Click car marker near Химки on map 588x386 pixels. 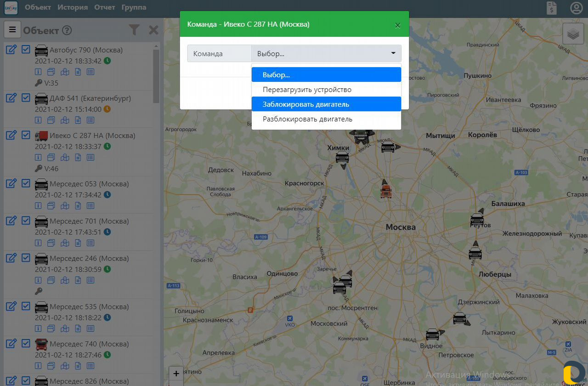(x=342, y=157)
